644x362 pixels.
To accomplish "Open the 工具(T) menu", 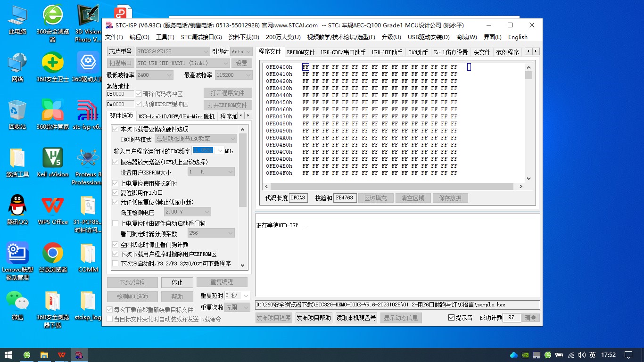I will [165, 37].
